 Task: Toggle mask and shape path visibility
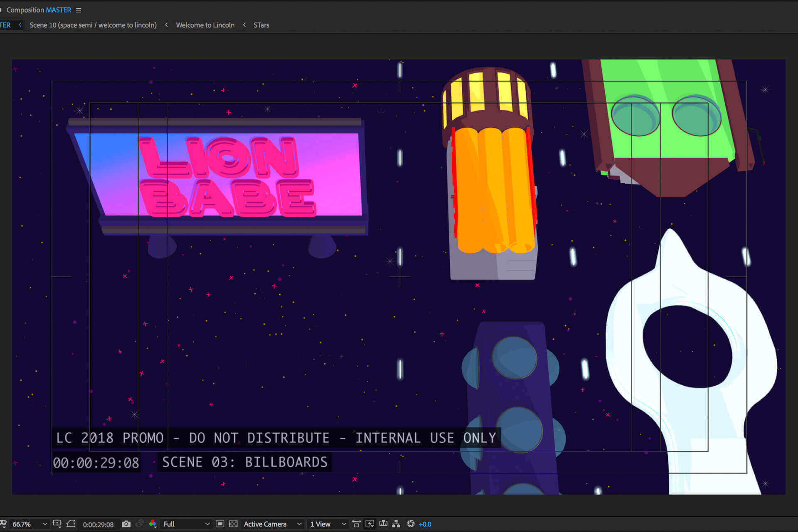[71, 524]
